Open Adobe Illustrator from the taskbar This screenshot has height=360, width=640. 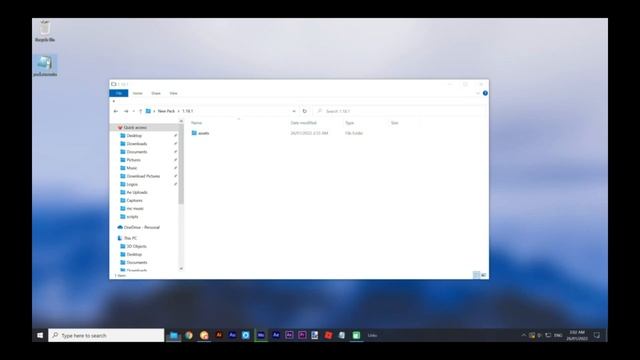[x=219, y=335]
